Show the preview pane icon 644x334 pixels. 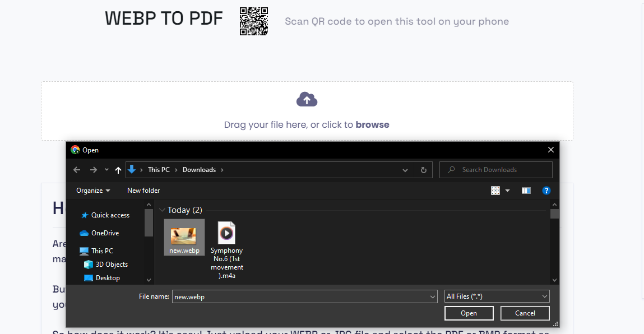(x=526, y=190)
